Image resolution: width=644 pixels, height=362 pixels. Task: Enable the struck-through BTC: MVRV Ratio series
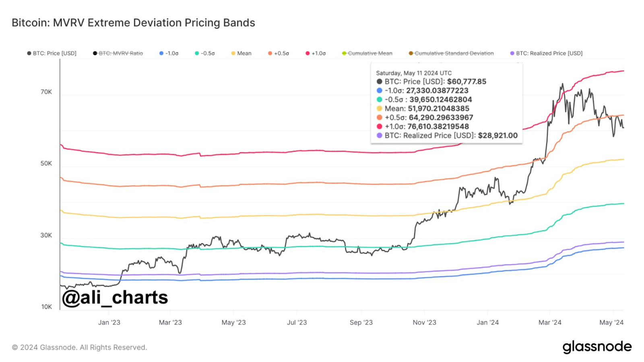[x=118, y=53]
